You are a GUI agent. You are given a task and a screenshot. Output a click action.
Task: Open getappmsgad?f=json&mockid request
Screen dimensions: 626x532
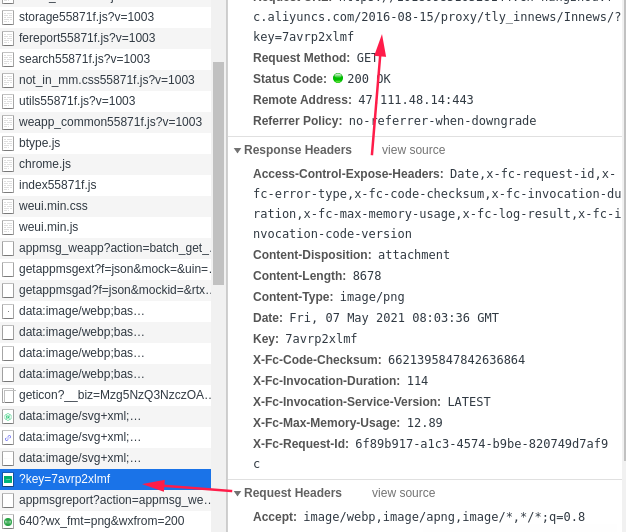pos(106,290)
